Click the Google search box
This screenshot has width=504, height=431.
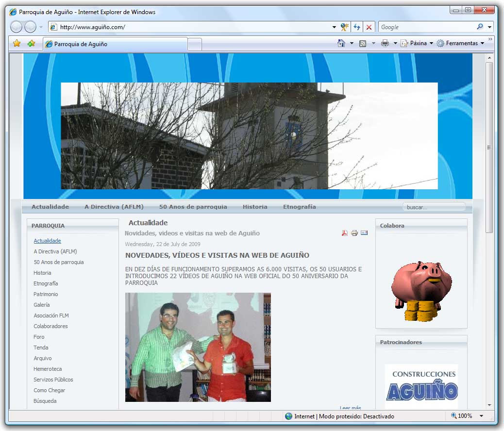click(427, 27)
